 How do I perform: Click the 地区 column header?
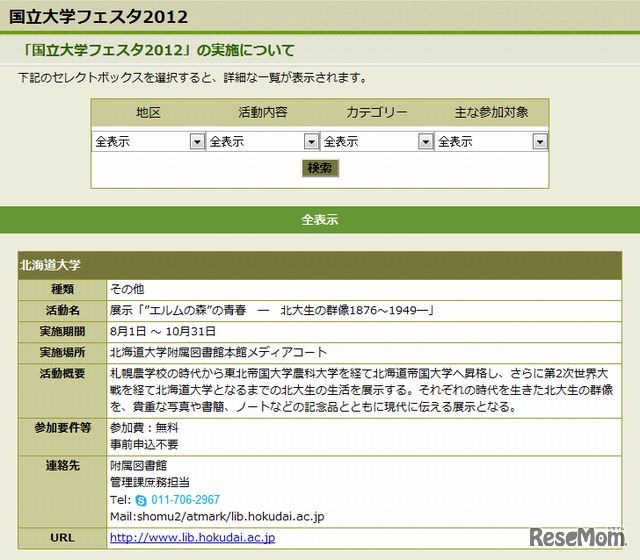point(148,112)
